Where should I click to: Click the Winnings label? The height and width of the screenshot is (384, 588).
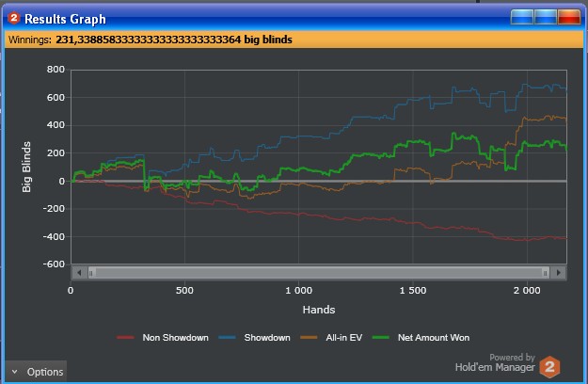(29, 40)
